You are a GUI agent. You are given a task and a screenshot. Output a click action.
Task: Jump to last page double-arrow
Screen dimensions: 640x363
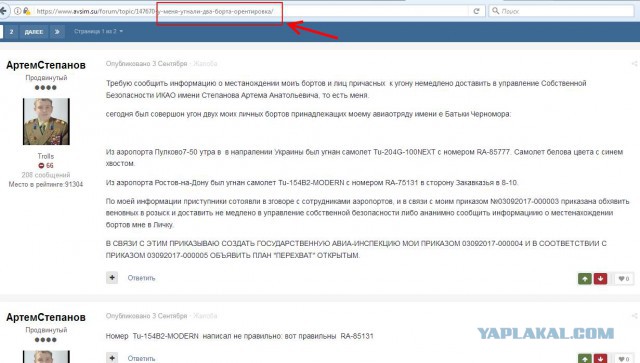pos(57,31)
